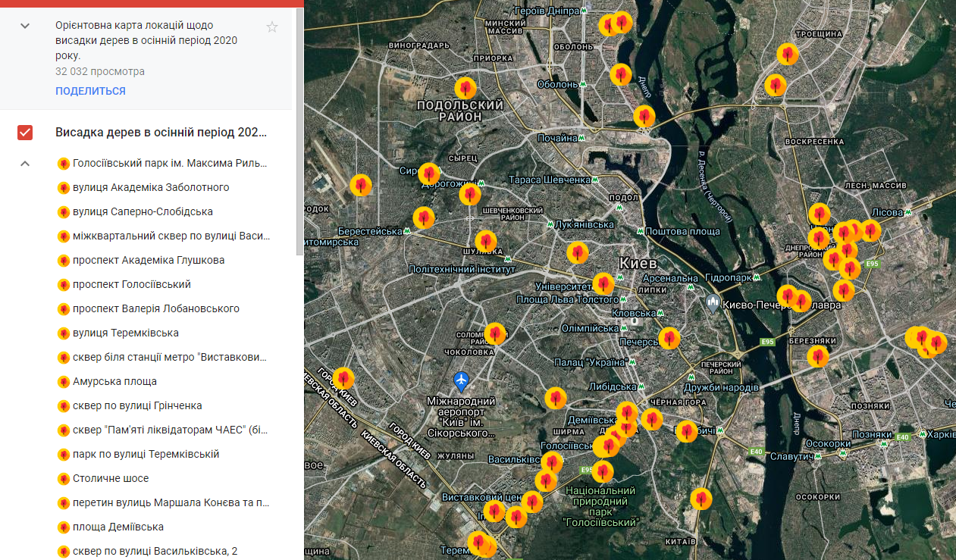Open вулиця Саперно-Слобідська list entry
The width and height of the screenshot is (956, 560).
(143, 211)
